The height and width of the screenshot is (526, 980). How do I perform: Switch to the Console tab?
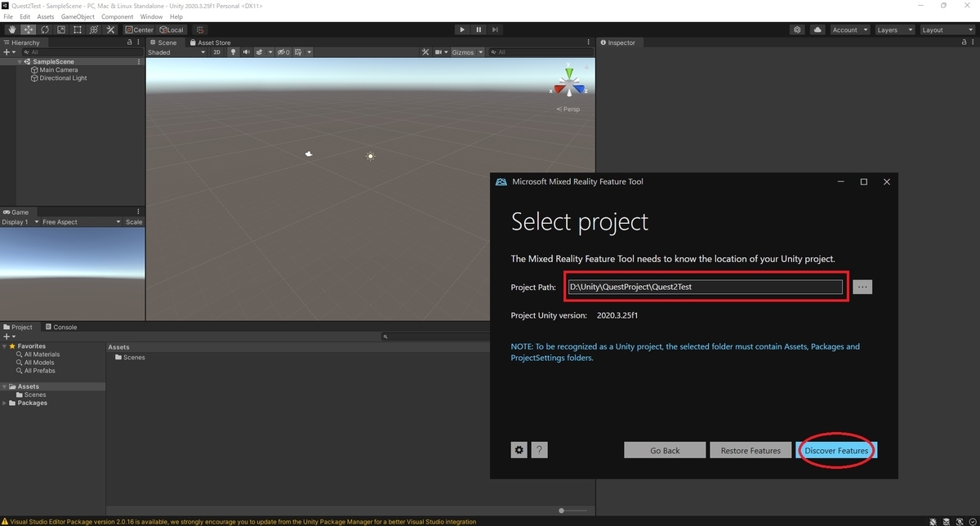[x=61, y=327]
